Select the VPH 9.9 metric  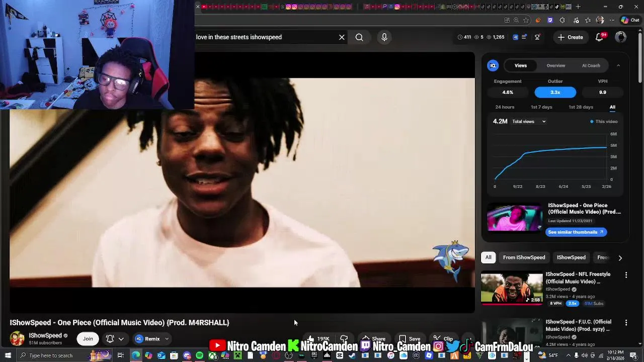(603, 92)
